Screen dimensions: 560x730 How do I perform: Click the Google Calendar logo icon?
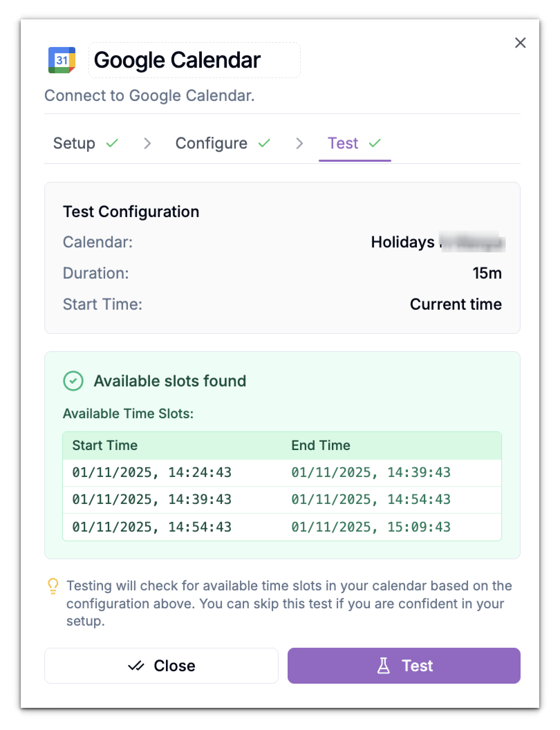[x=62, y=61]
